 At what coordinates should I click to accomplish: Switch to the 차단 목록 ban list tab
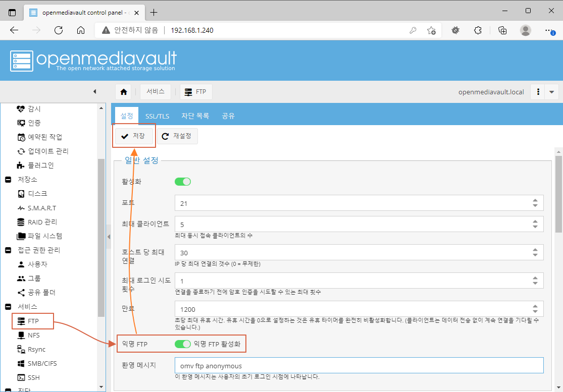coord(195,116)
